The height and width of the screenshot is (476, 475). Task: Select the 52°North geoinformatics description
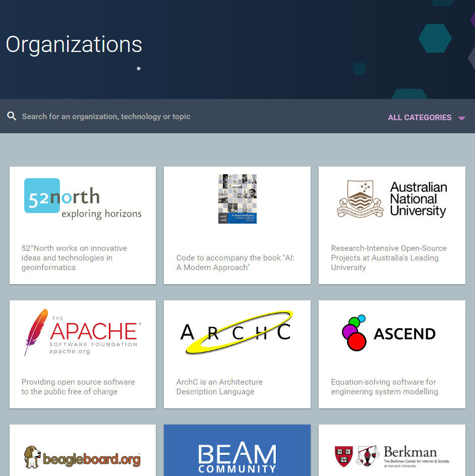coord(74,258)
